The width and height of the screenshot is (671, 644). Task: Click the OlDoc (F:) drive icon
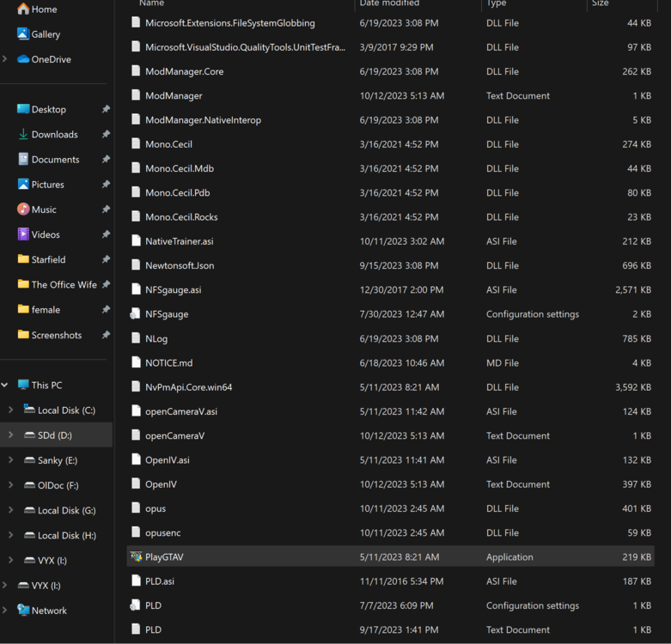pyautogui.click(x=29, y=485)
